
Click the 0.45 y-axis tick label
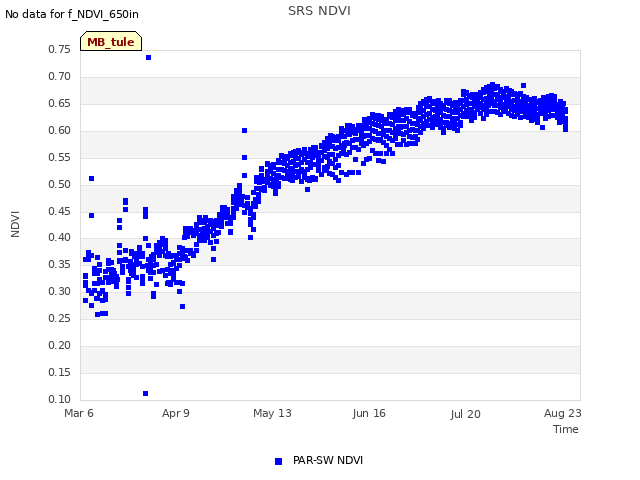(60, 211)
